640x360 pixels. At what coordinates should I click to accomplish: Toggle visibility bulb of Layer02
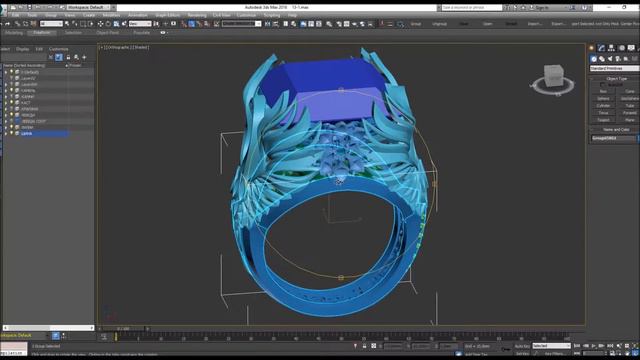click(x=11, y=78)
